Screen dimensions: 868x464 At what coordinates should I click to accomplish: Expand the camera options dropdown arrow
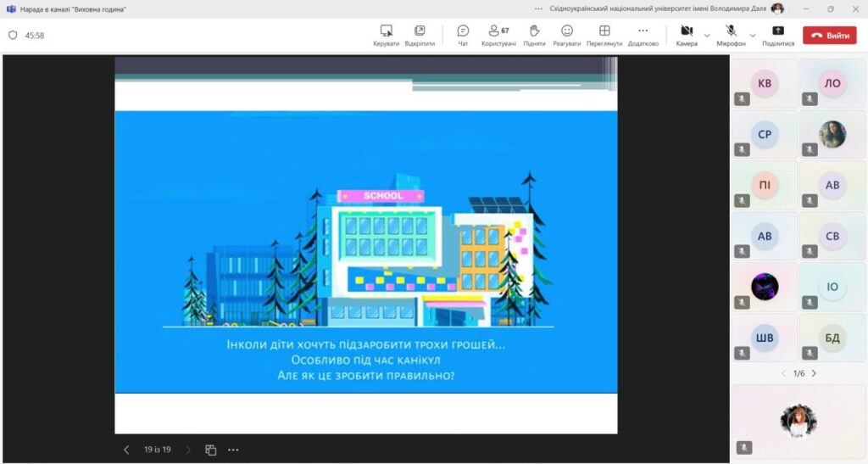tap(707, 36)
